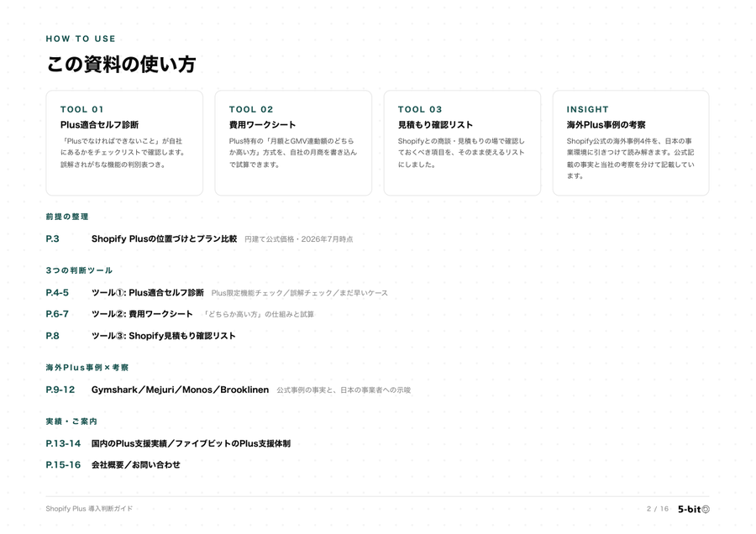This screenshot has width=756, height=534.
Task: Go to ツール③: Shopify見積もり確認リスト entry
Action: 164,336
